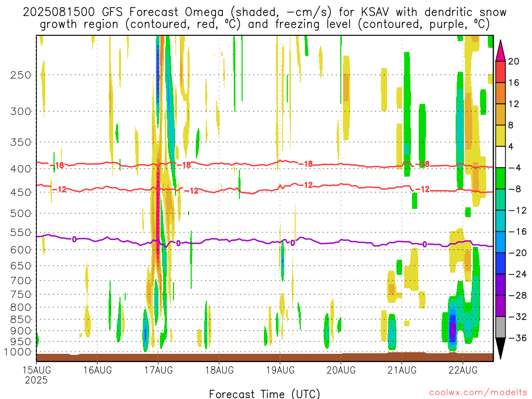Select the 750 pressure level label

pyautogui.click(x=21, y=295)
